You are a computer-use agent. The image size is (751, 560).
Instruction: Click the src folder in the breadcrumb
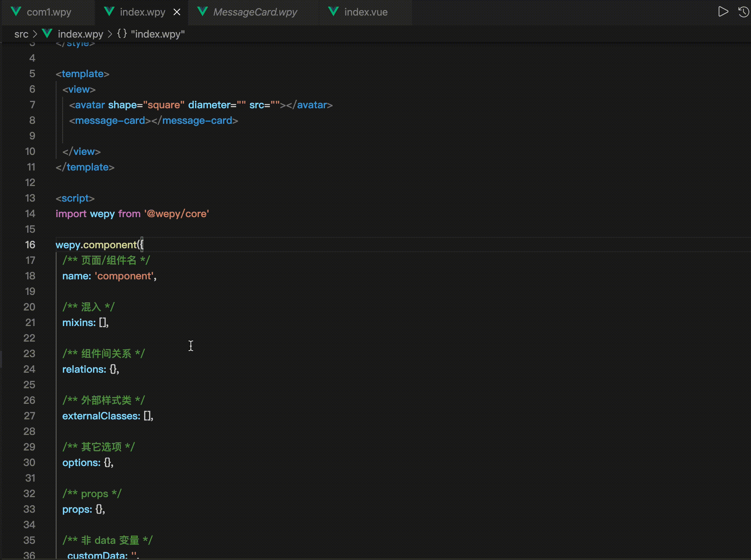[21, 34]
